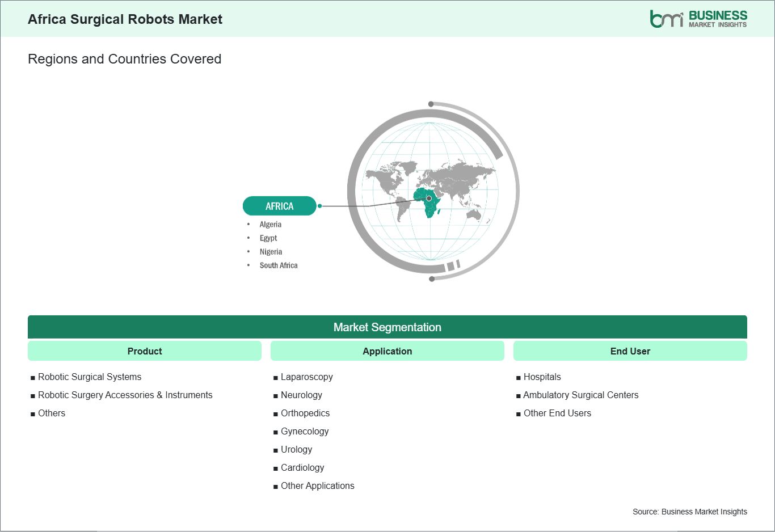Click the Source: Business Market Insights text
The image size is (775, 532).
(690, 512)
